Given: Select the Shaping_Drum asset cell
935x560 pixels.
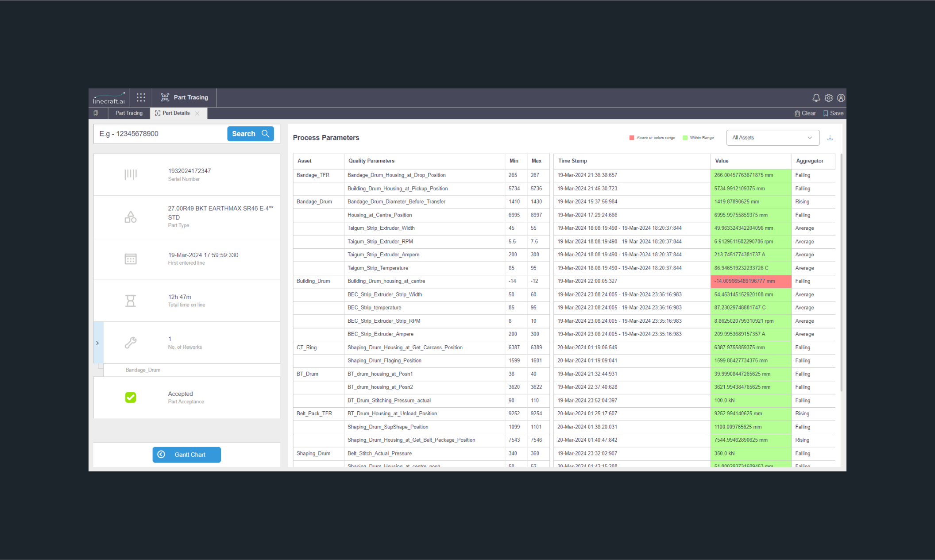Looking at the screenshot, I should tap(318, 454).
